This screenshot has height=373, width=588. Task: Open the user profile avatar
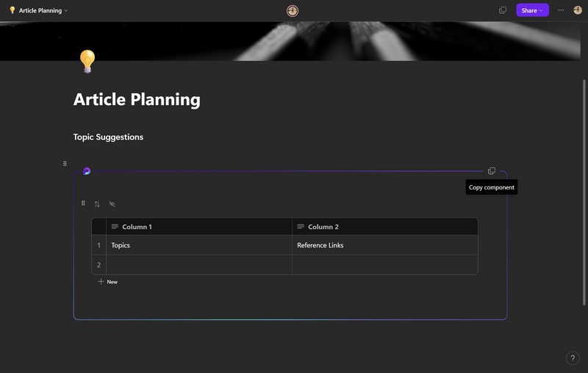click(x=578, y=10)
